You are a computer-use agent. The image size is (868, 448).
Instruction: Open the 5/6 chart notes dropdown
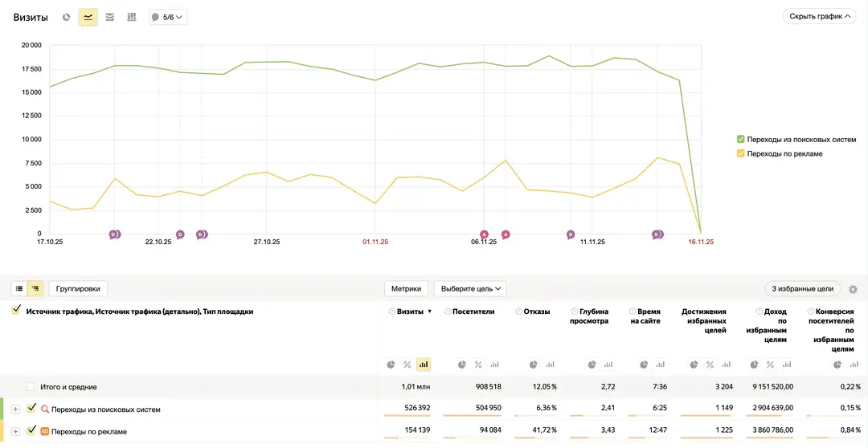point(168,17)
